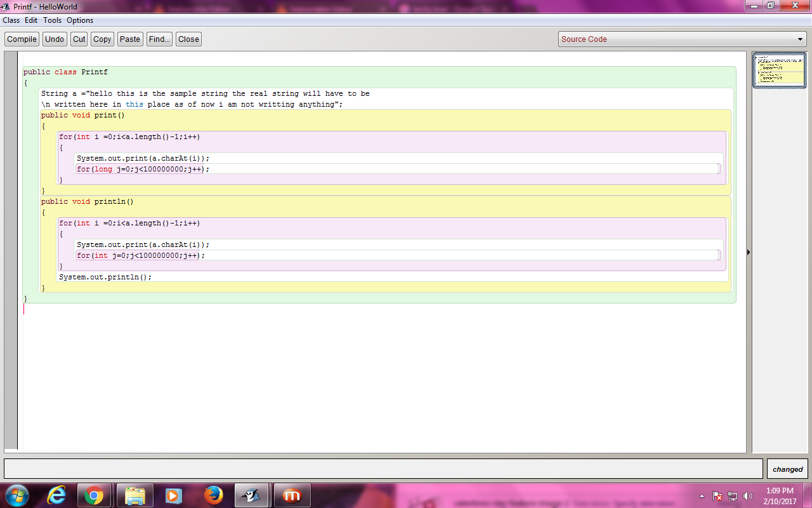Click the "\n written here in this place" line
The image size is (812, 508).
point(192,105)
